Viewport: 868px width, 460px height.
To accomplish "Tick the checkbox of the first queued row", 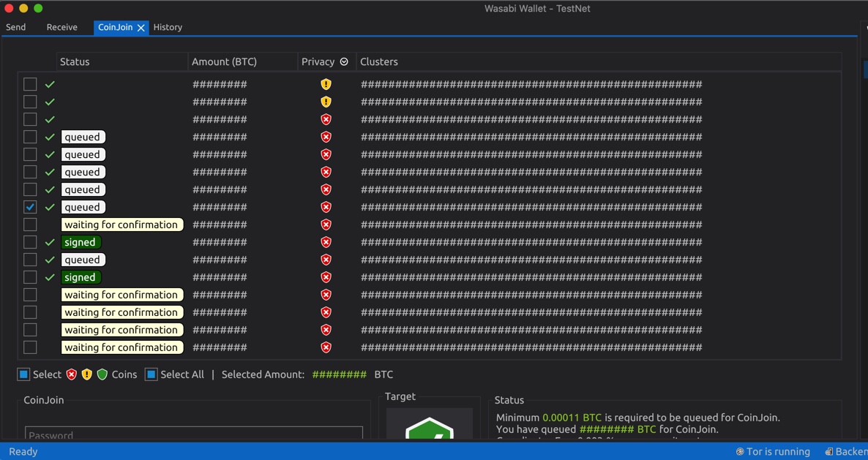I will pos(30,137).
